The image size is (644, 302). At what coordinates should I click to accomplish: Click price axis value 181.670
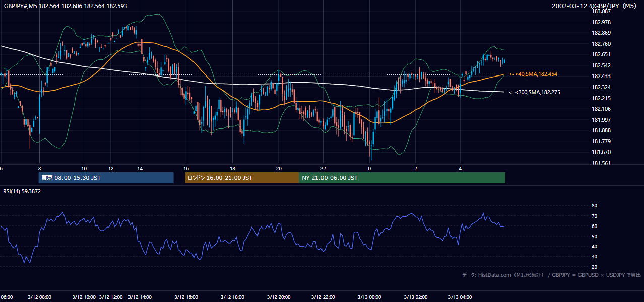pos(601,153)
